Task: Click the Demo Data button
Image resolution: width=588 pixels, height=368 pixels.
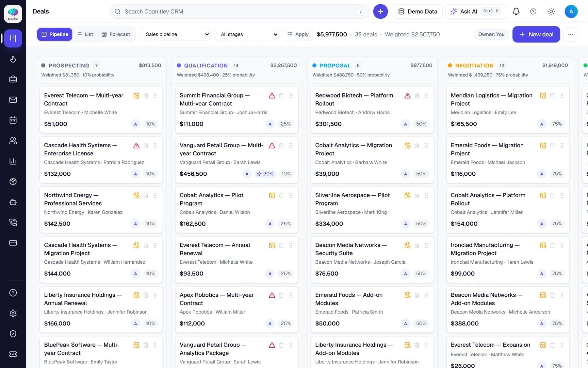Action: [417, 11]
